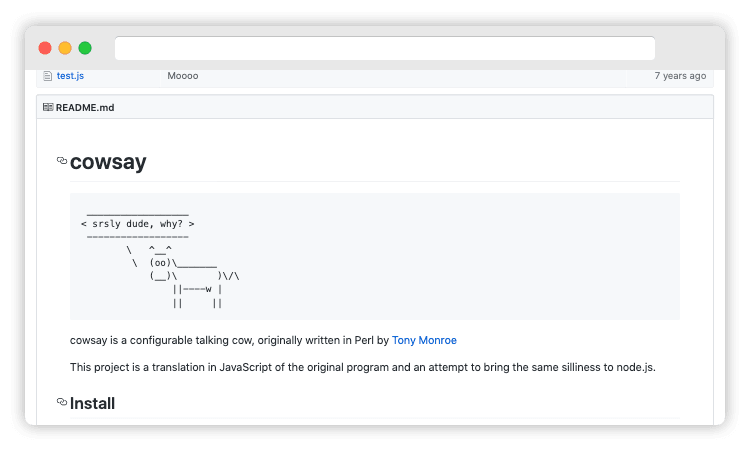Select the README.md filename label
Screen dimensions: 750x450
pyautogui.click(x=85, y=107)
